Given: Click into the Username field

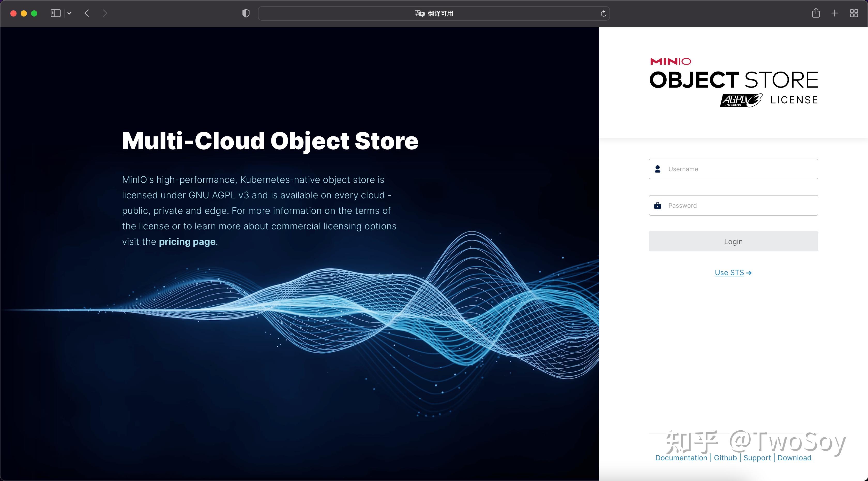Looking at the screenshot, I should [738, 169].
